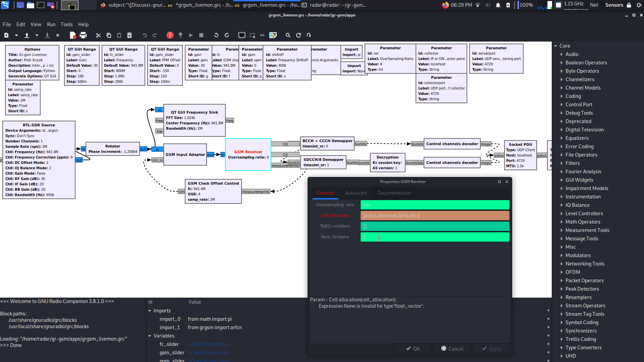
Task: Apply the GSM Receiver property changes
Action: pos(491,348)
